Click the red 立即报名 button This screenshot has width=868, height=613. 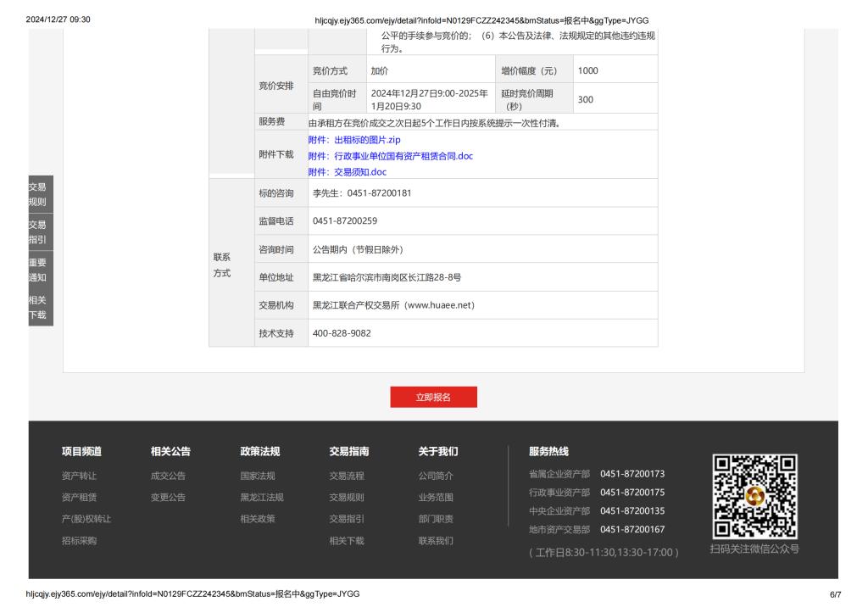(433, 397)
